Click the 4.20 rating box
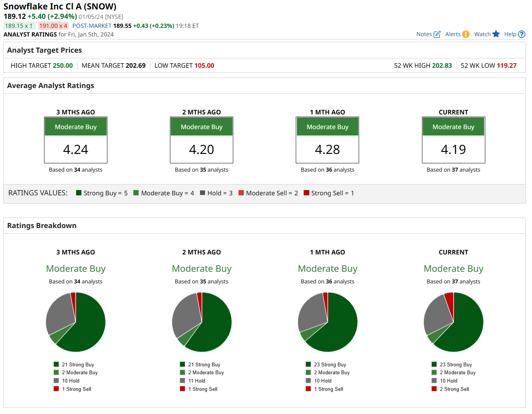532x414 pixels. (202, 140)
